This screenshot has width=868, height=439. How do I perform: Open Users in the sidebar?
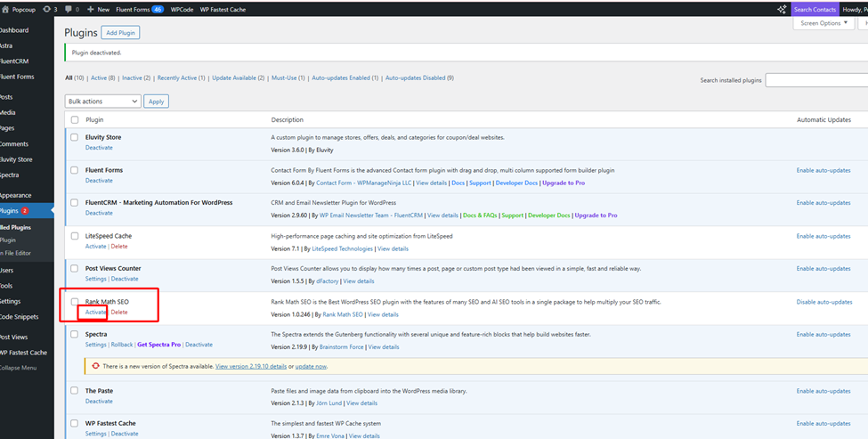[x=7, y=270]
